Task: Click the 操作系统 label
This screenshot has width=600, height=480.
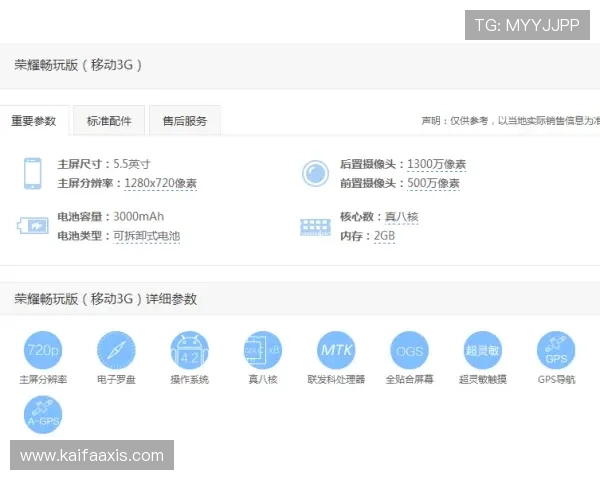Action: click(189, 379)
